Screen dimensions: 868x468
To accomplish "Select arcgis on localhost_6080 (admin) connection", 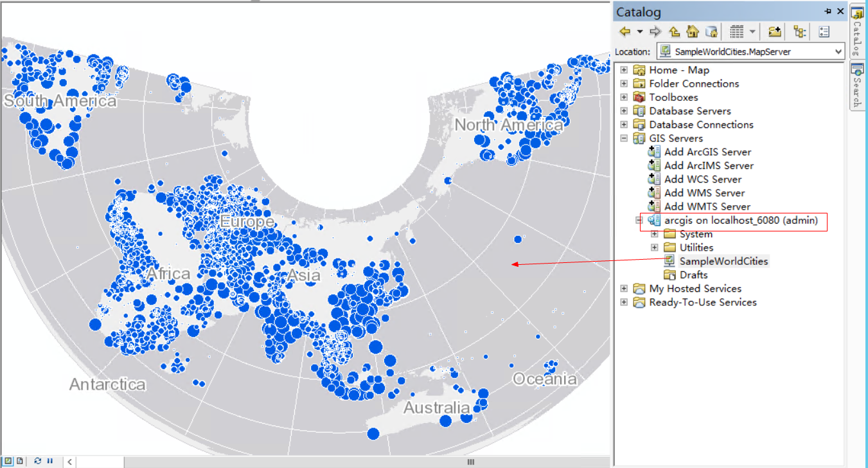I will [x=741, y=221].
